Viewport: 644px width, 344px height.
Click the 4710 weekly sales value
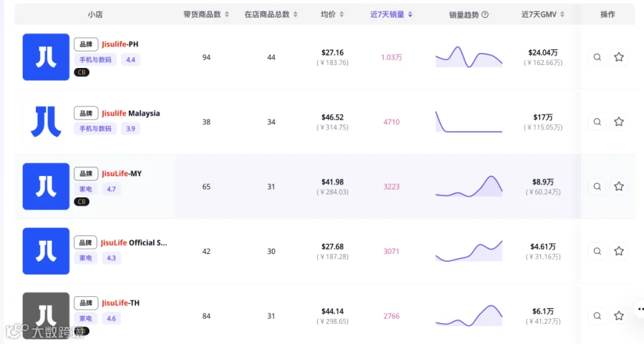click(391, 122)
